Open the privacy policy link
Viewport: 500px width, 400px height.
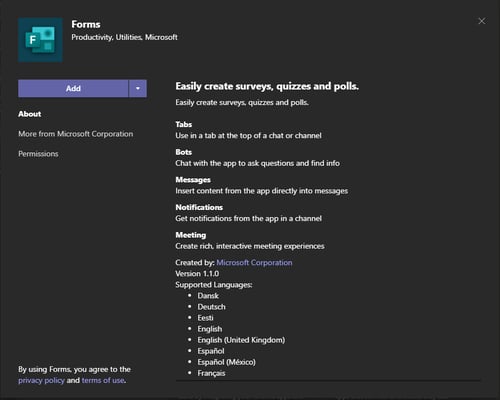[41, 380]
